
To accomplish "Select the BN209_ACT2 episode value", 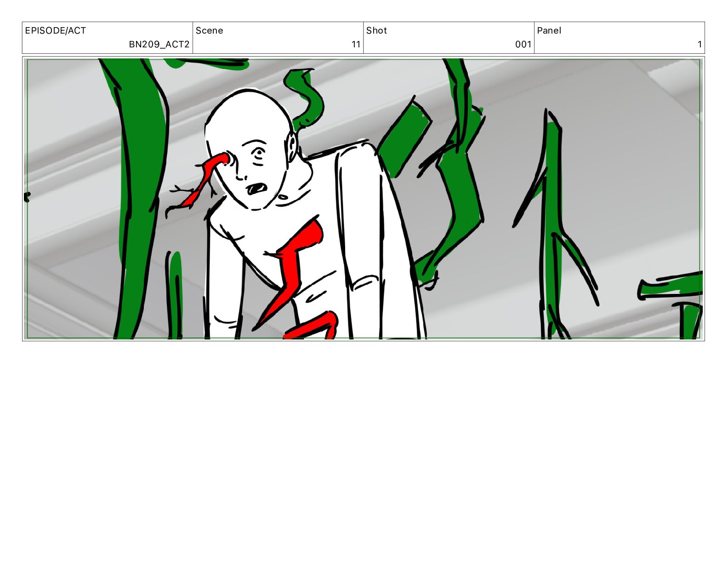I will point(159,45).
